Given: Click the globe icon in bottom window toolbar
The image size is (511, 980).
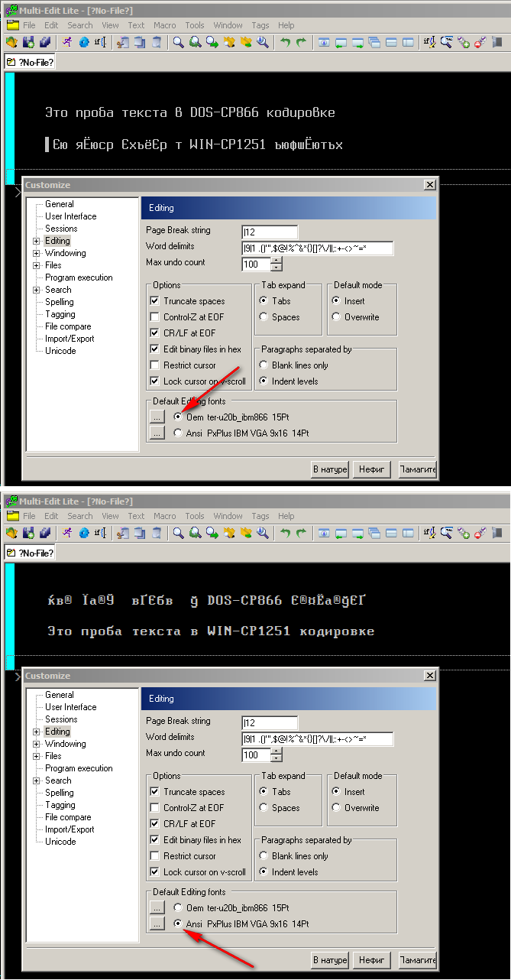Looking at the screenshot, I should pos(83,533).
